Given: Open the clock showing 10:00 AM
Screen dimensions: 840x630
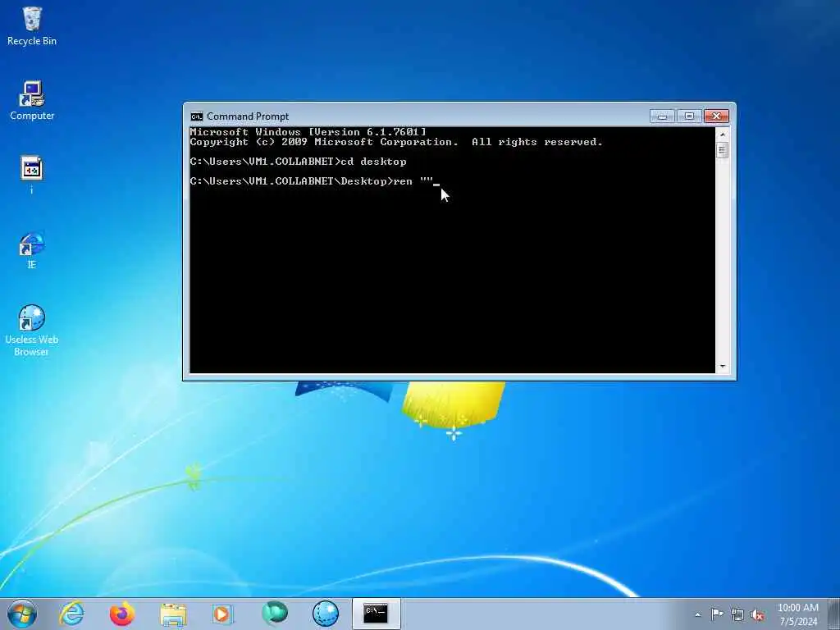Looking at the screenshot, I should (797, 614).
